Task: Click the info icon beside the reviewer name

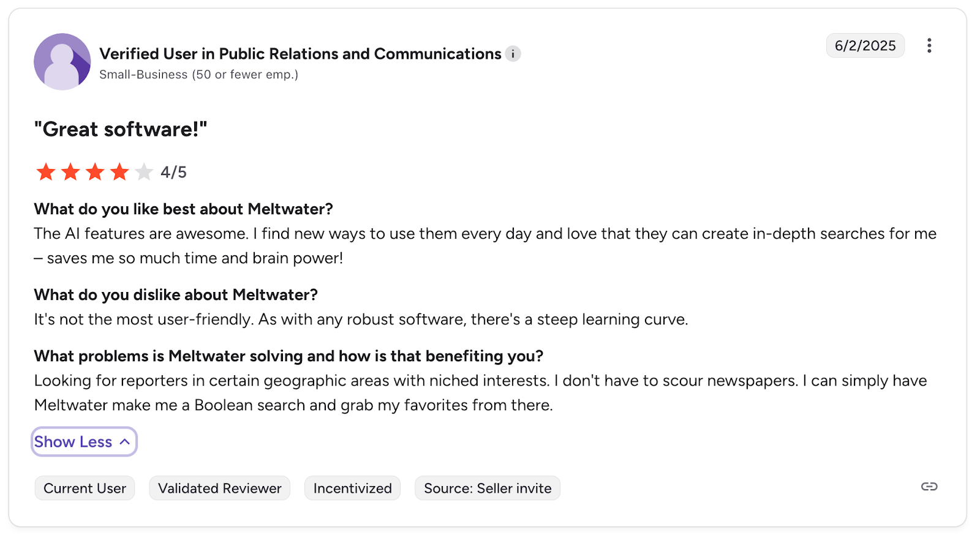Action: click(x=513, y=54)
